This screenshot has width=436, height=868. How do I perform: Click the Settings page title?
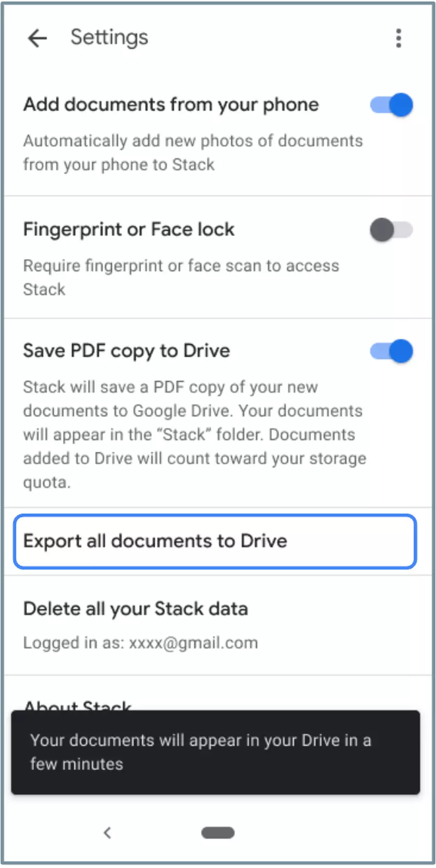coord(109,37)
